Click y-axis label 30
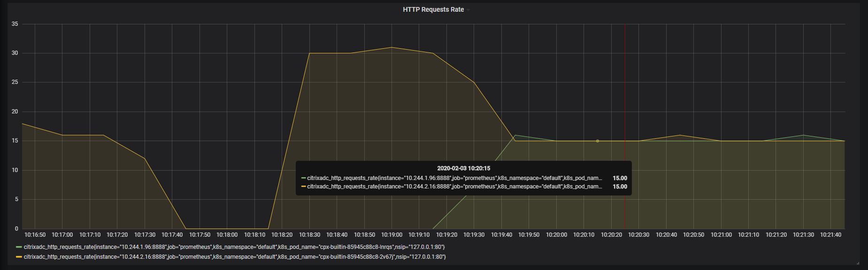Image resolution: width=868 pixels, height=270 pixels. (x=15, y=53)
